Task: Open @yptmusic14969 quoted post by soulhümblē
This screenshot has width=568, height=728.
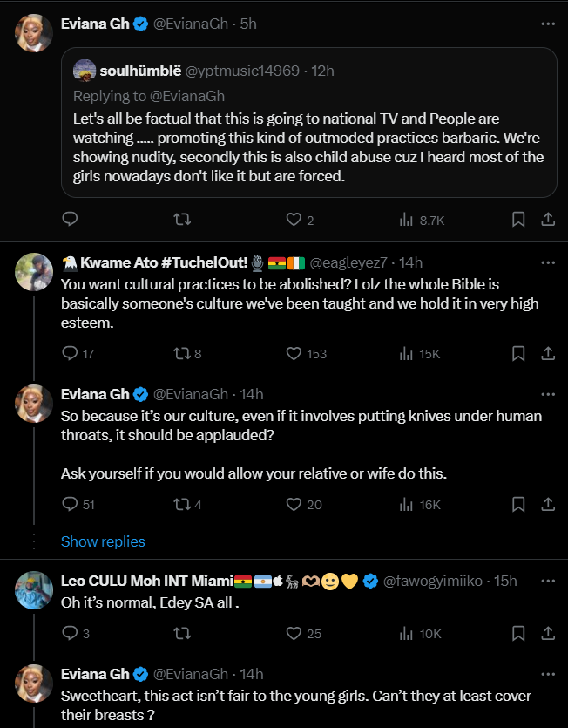Action: point(308,123)
